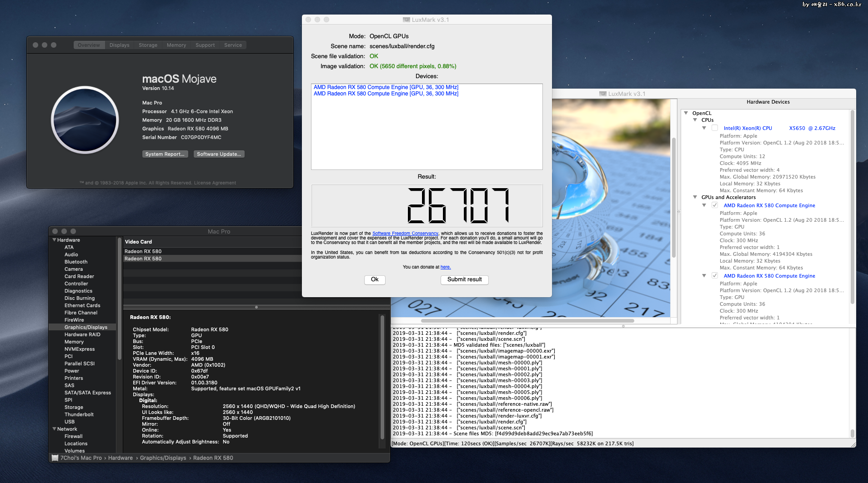The height and width of the screenshot is (483, 868).
Task: Open the Displays tab
Action: point(120,45)
